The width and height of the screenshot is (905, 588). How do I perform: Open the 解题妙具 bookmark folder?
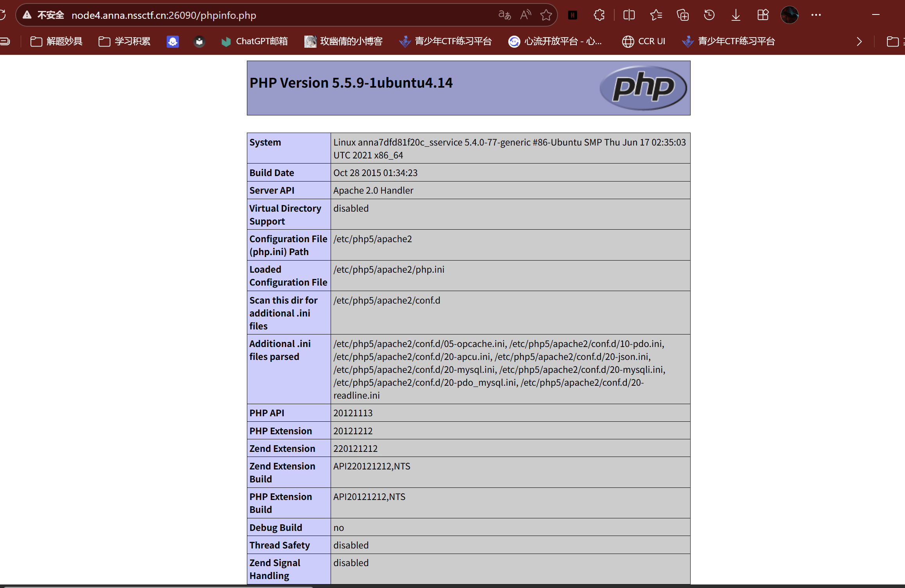(x=56, y=41)
